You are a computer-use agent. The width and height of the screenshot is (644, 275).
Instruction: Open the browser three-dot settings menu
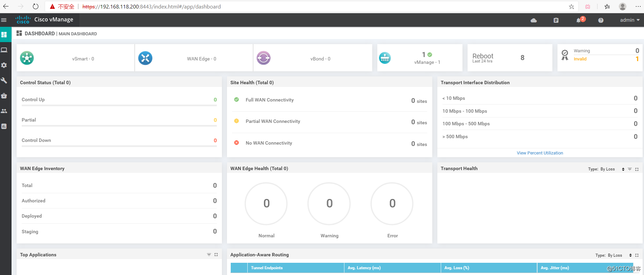[x=638, y=6]
